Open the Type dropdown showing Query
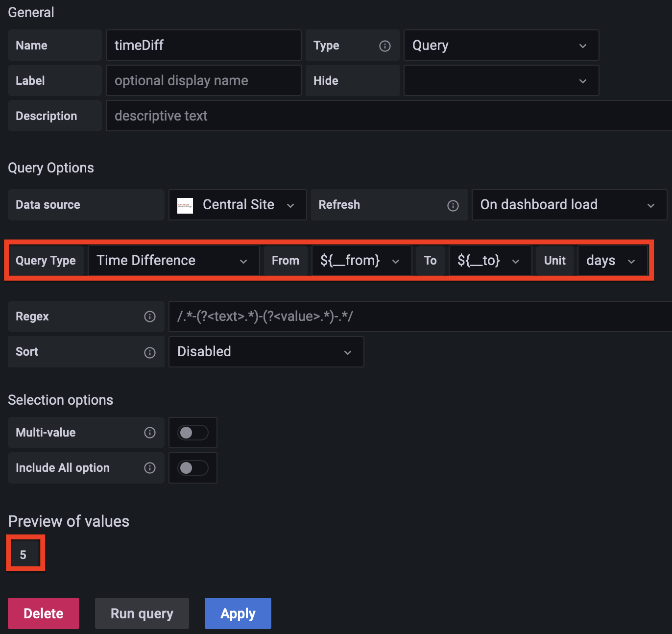The image size is (672, 634). tap(501, 46)
